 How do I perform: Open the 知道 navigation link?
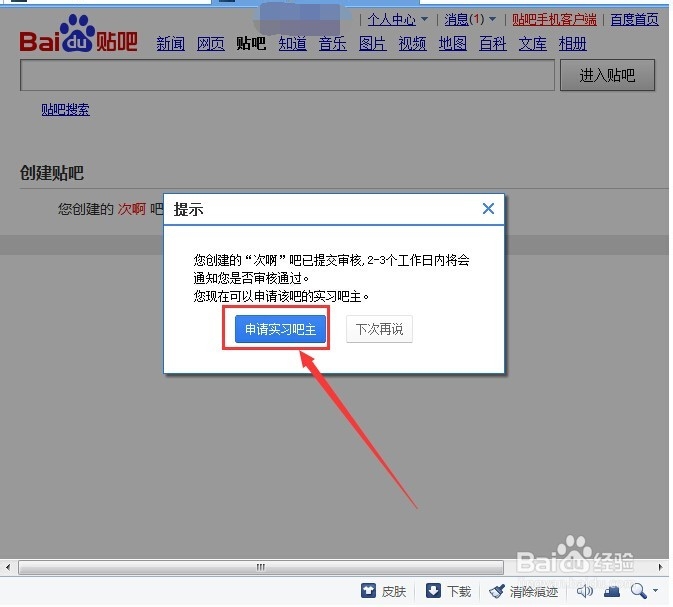point(292,44)
